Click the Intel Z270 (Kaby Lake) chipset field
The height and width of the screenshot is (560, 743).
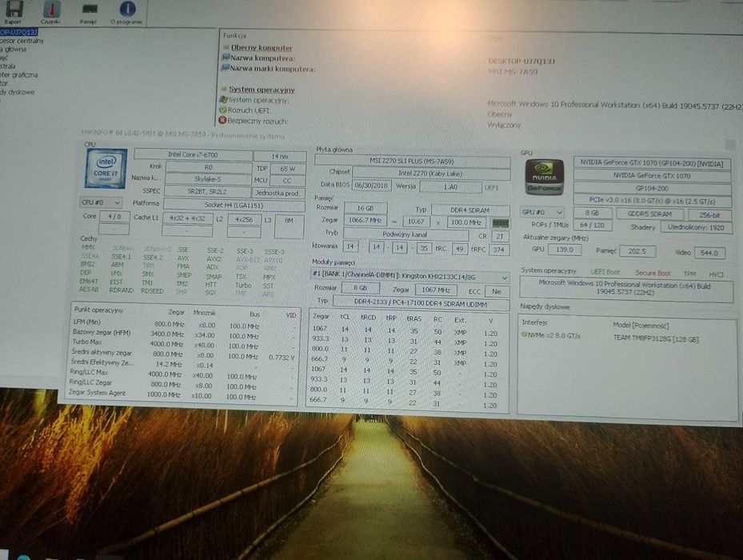point(430,174)
